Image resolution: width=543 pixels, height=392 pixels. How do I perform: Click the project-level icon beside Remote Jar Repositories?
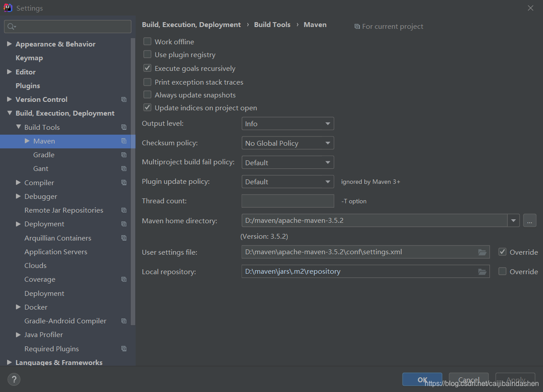coord(124,210)
